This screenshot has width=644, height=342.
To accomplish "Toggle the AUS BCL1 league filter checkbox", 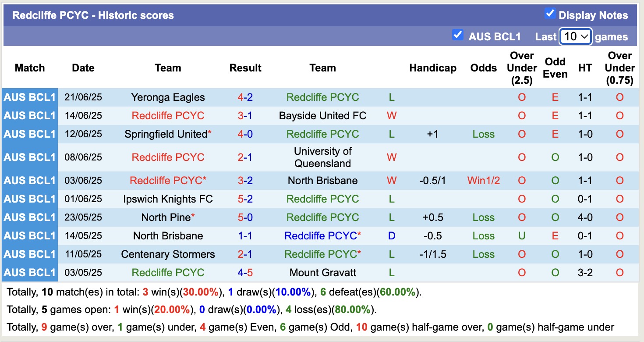I will coord(458,35).
